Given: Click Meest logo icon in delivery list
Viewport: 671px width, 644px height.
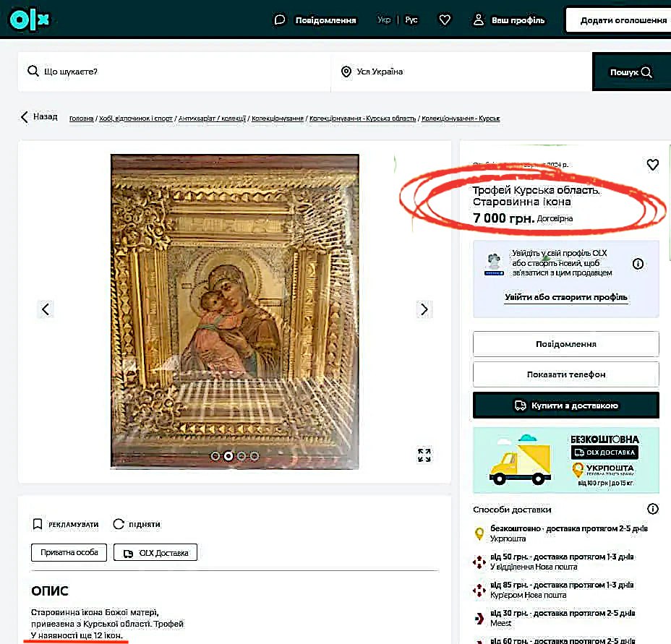Looking at the screenshot, I should coord(479,618).
